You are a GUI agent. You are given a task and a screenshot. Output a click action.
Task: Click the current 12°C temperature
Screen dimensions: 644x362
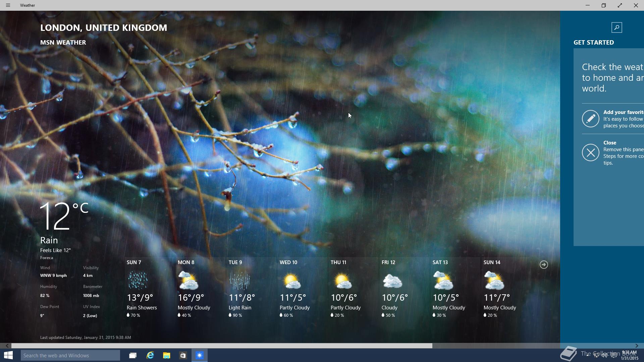[x=64, y=216]
